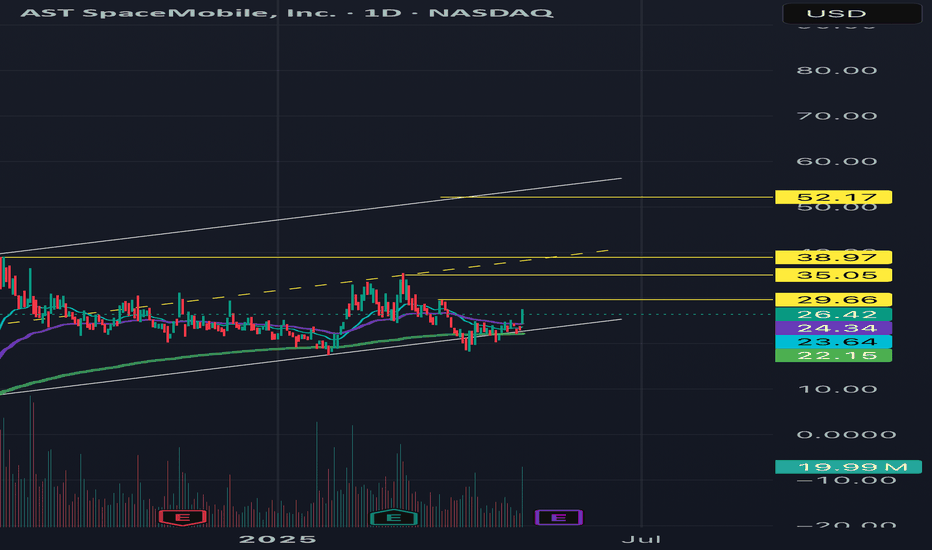The image size is (932, 550).
Task: Click the 60.00 price axis label
Action: (837, 162)
